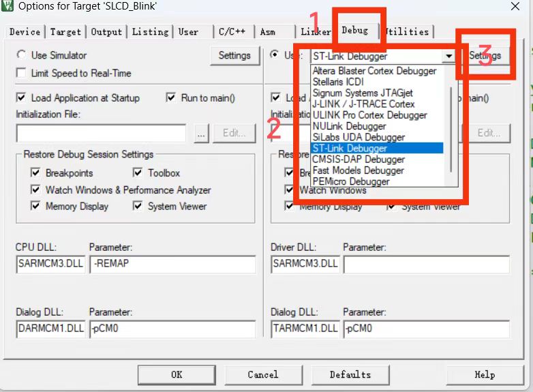The image size is (533, 392).
Task: Uncheck the Run to main() checkbox
Action: click(x=171, y=98)
